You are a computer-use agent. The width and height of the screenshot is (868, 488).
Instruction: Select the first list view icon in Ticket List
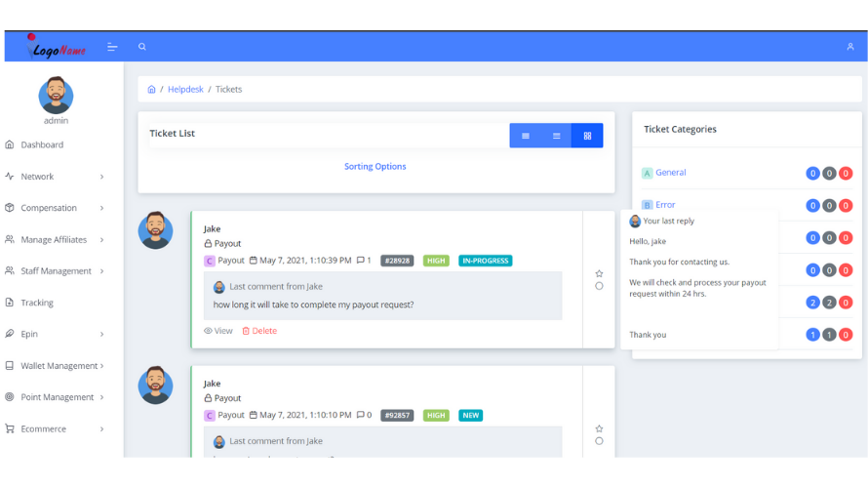click(526, 136)
